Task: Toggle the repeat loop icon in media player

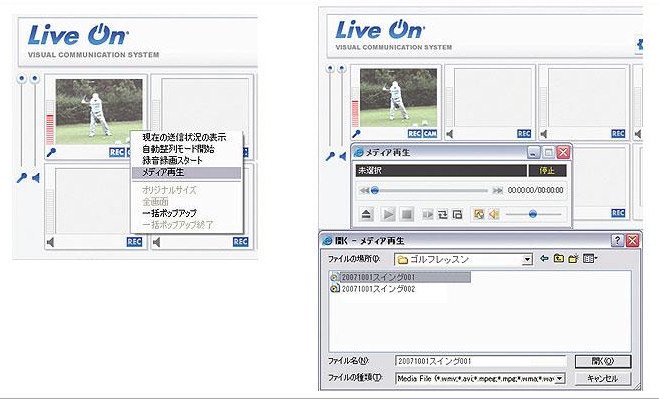Action: pos(443,214)
